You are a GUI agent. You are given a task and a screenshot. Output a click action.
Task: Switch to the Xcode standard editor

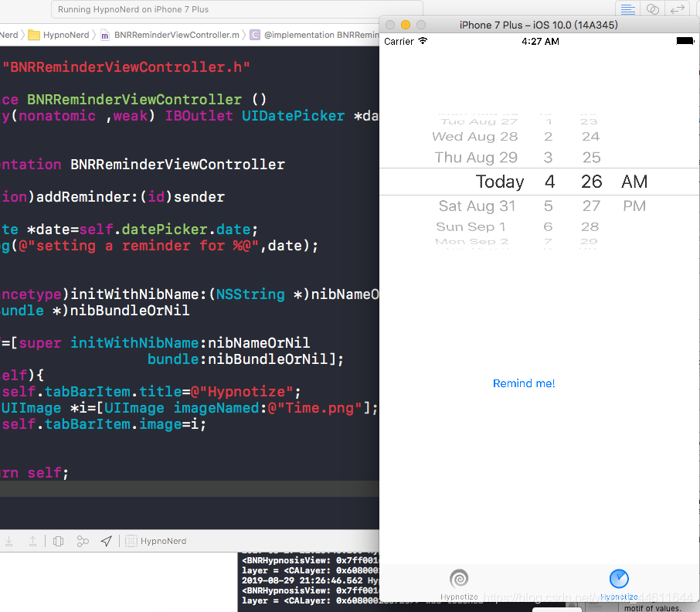point(627,9)
